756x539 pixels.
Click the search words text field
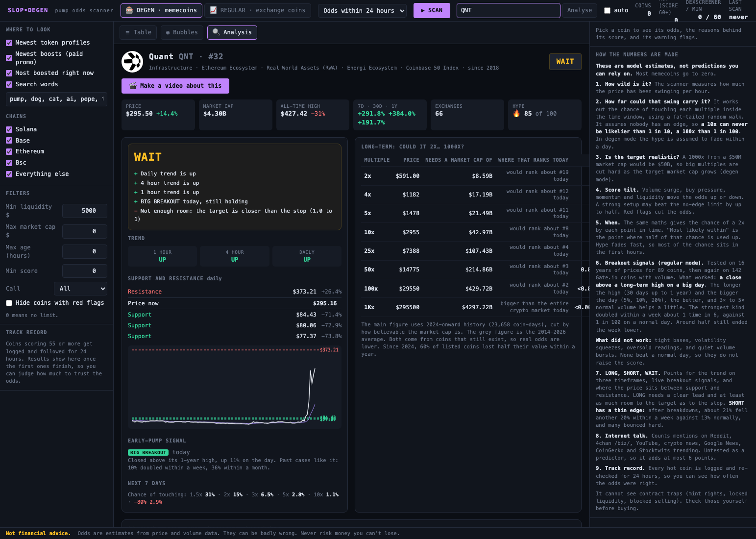click(x=56, y=99)
